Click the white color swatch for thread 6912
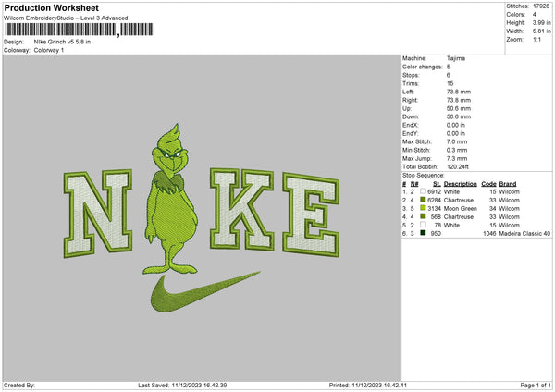The image size is (555, 392). pyautogui.click(x=423, y=191)
